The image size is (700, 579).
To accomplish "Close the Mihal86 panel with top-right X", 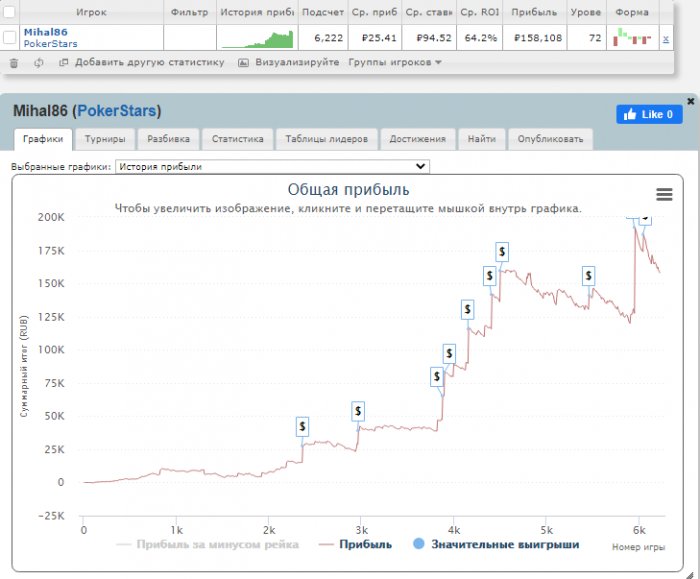I will tap(691, 101).
